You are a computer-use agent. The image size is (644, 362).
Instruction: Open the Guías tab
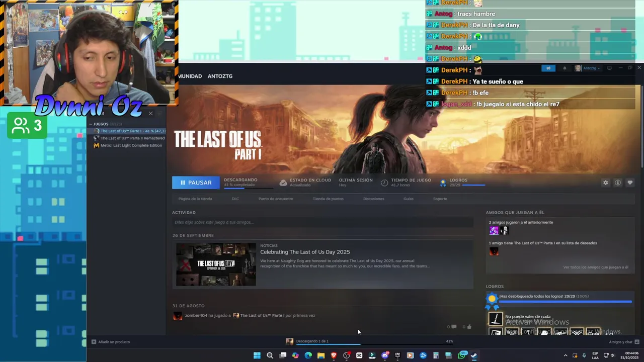[409, 199]
